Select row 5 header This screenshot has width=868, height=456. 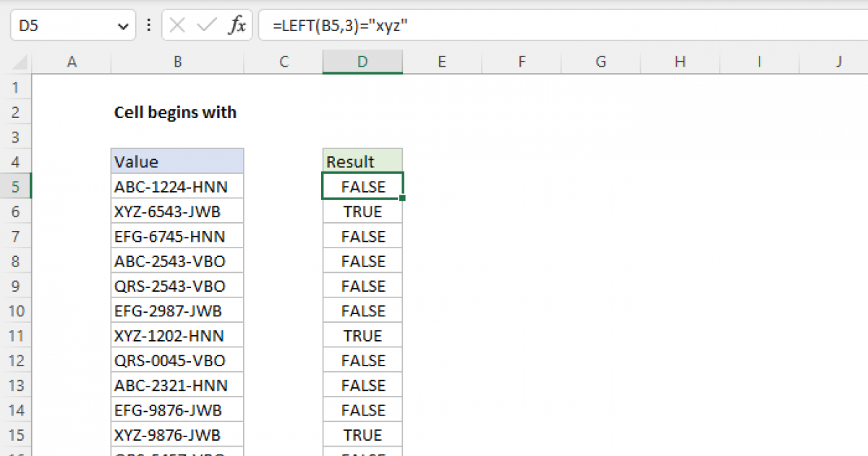[x=16, y=187]
